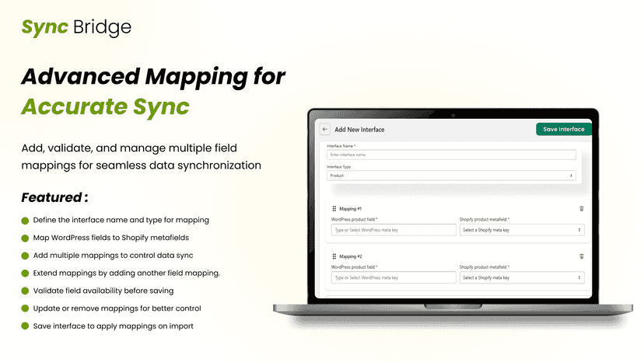
Task: Click the 'Mapping #1' label
Action: 350,209
